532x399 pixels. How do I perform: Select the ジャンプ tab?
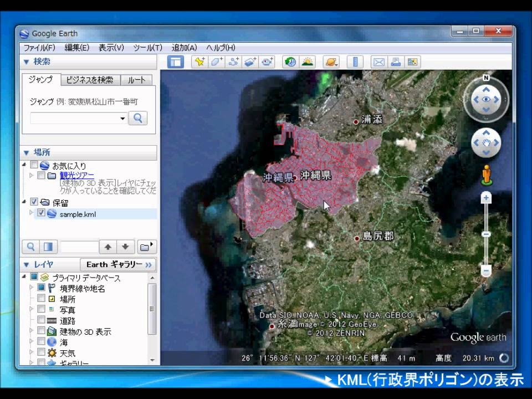click(41, 79)
